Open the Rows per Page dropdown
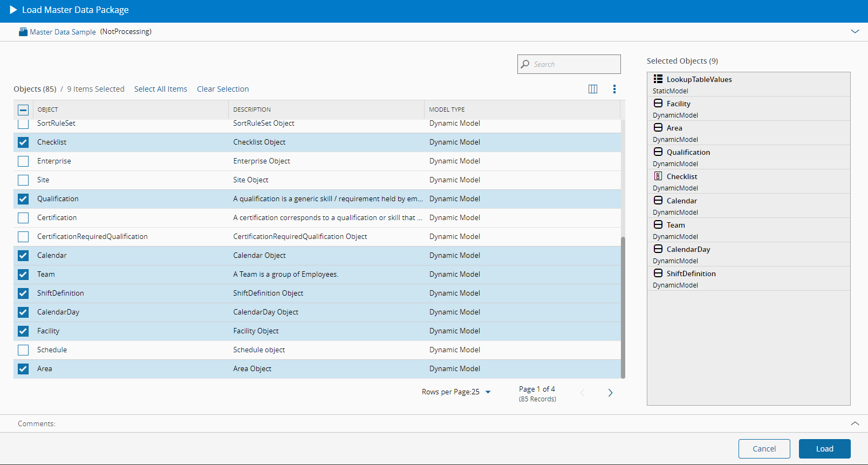 pyautogui.click(x=488, y=392)
